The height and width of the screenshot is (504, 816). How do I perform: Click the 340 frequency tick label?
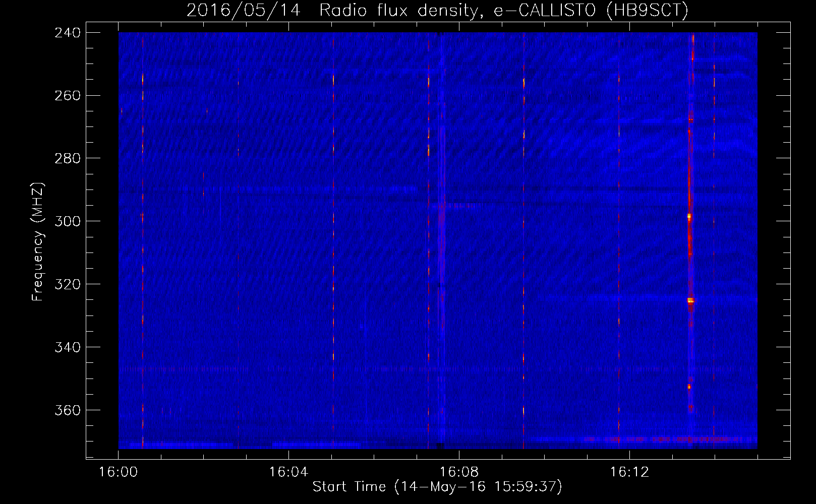click(68, 347)
